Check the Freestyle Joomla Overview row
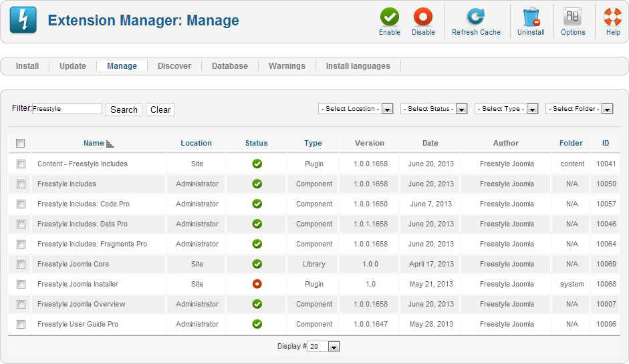Viewport: 629px width, 364px height. pyautogui.click(x=21, y=305)
